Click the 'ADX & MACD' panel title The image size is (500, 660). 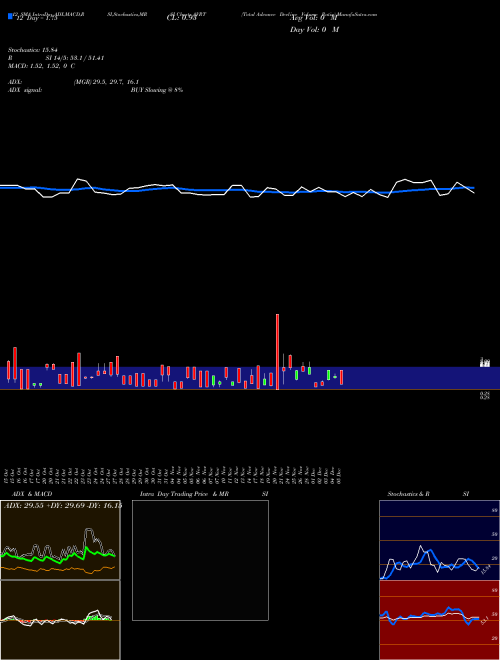tap(32, 494)
